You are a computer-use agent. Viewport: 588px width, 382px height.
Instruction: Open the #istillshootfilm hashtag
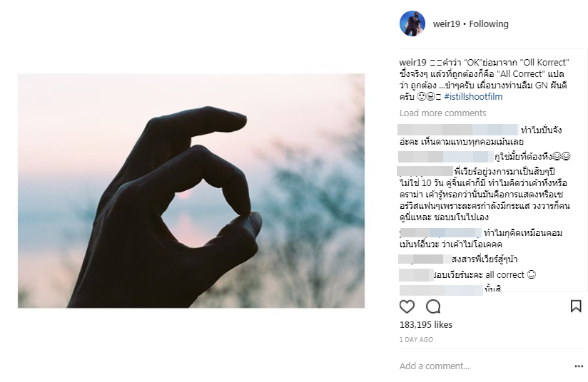(x=473, y=97)
